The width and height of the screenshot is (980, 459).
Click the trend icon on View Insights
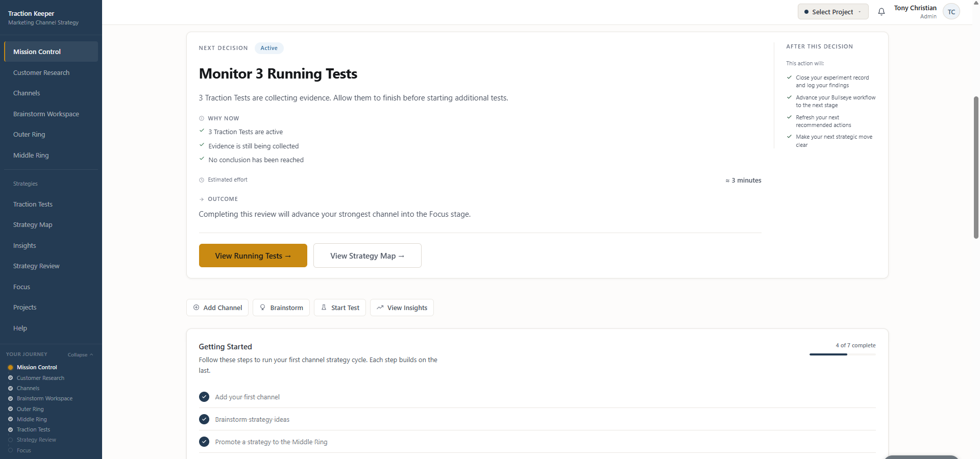click(380, 308)
